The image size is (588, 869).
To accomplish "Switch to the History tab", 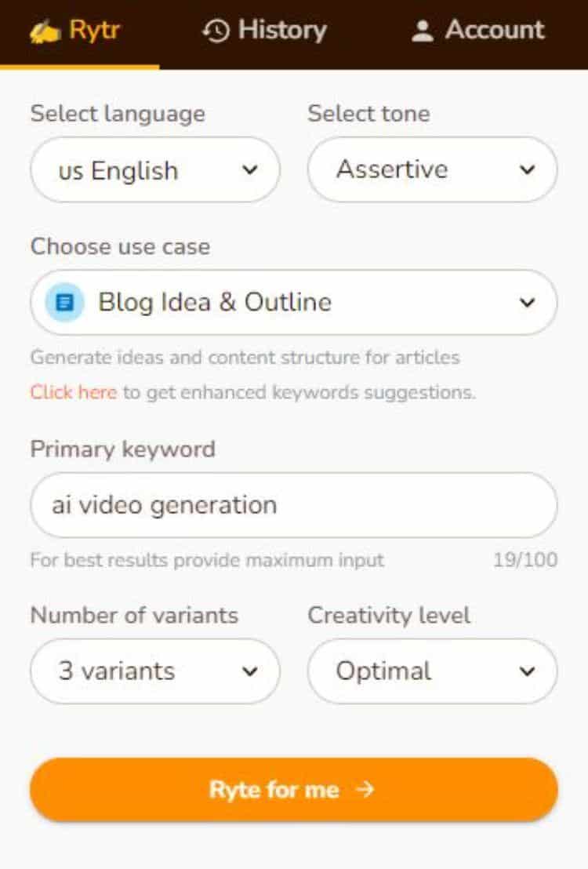I will [264, 31].
